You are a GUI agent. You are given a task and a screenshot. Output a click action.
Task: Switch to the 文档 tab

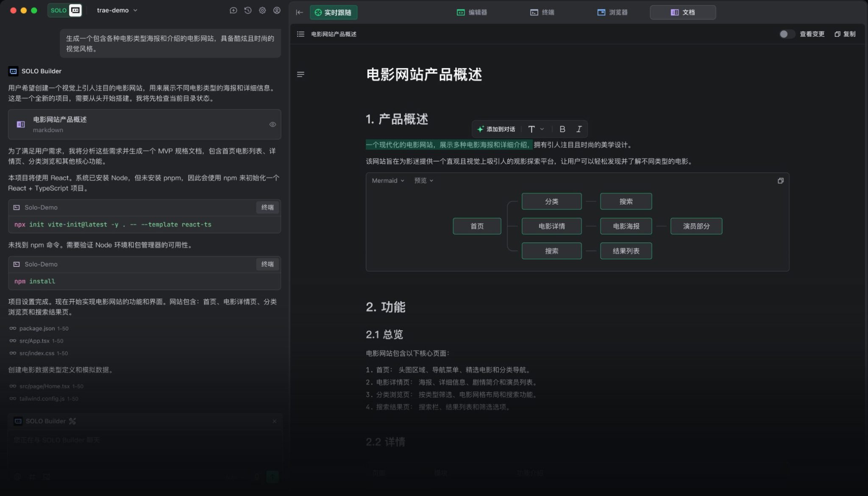[x=683, y=12]
